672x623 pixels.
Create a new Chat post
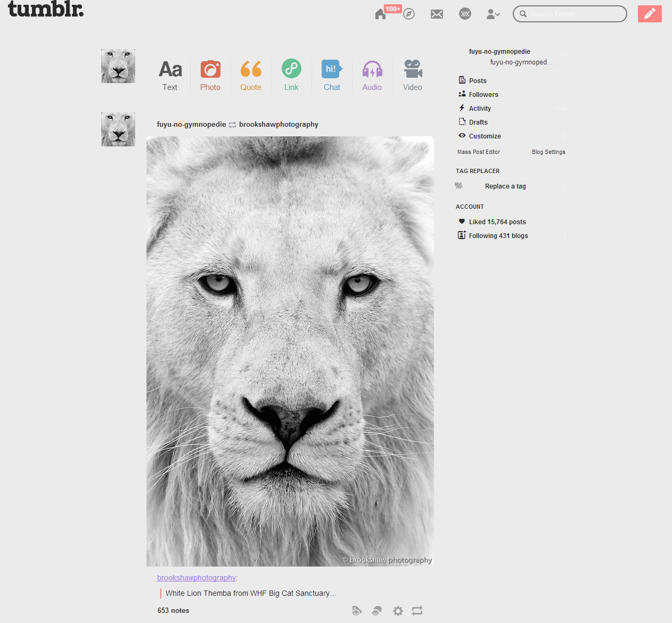coord(332,75)
